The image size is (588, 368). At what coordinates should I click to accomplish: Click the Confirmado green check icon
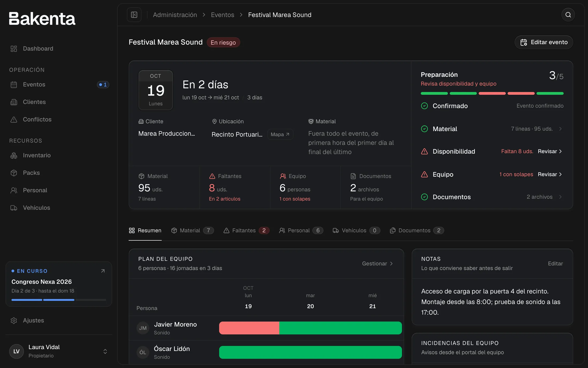click(424, 106)
